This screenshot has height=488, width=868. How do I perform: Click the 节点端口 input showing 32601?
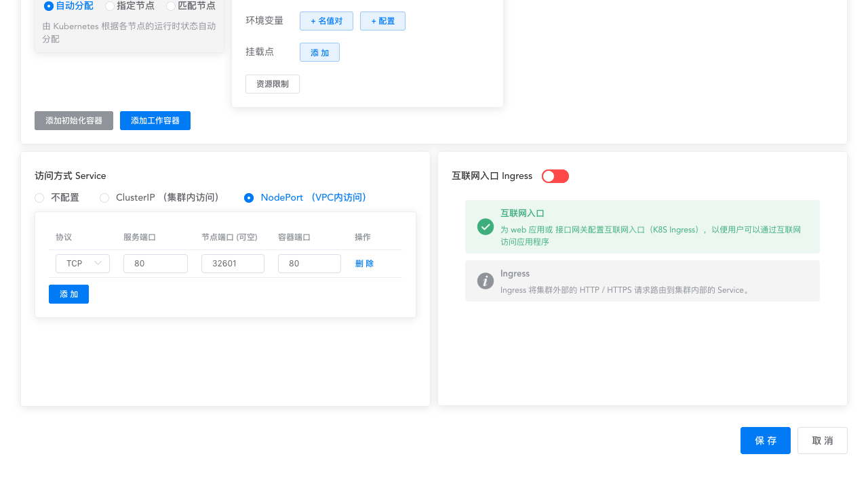click(233, 264)
